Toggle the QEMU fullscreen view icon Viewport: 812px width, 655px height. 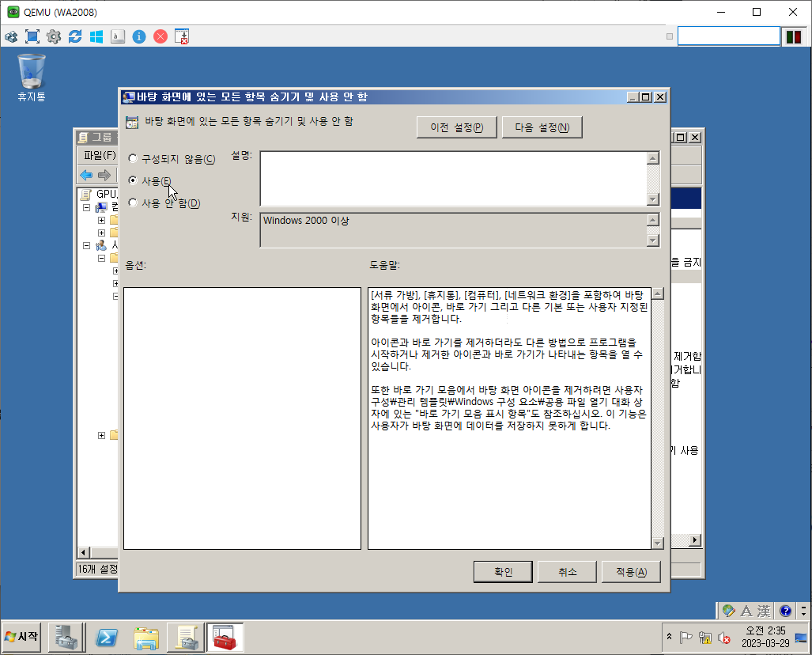pos(32,37)
